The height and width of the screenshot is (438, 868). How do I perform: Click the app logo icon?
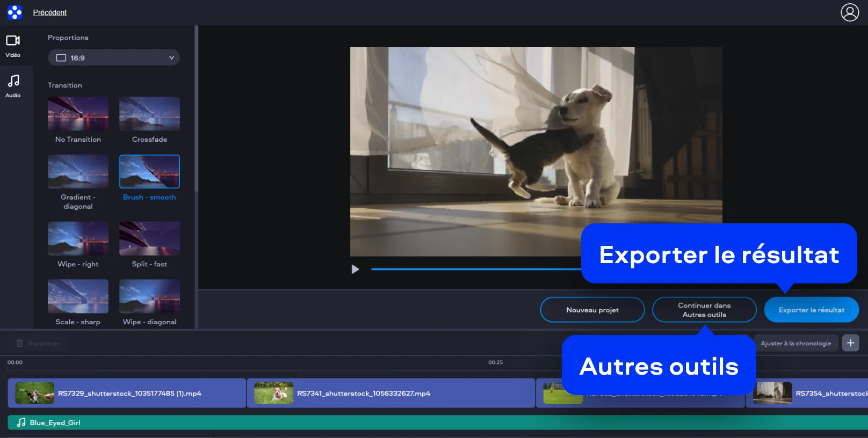tap(15, 12)
